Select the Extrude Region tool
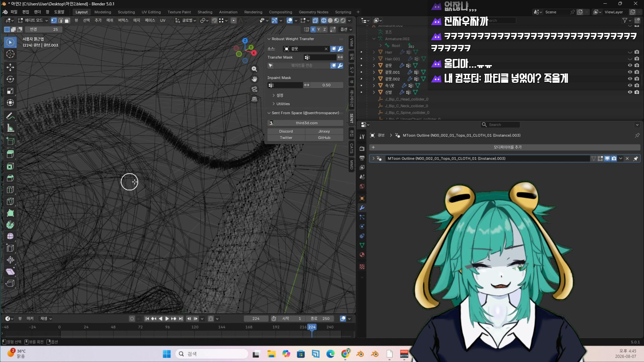Image resolution: width=644 pixels, height=362 pixels. point(10,155)
